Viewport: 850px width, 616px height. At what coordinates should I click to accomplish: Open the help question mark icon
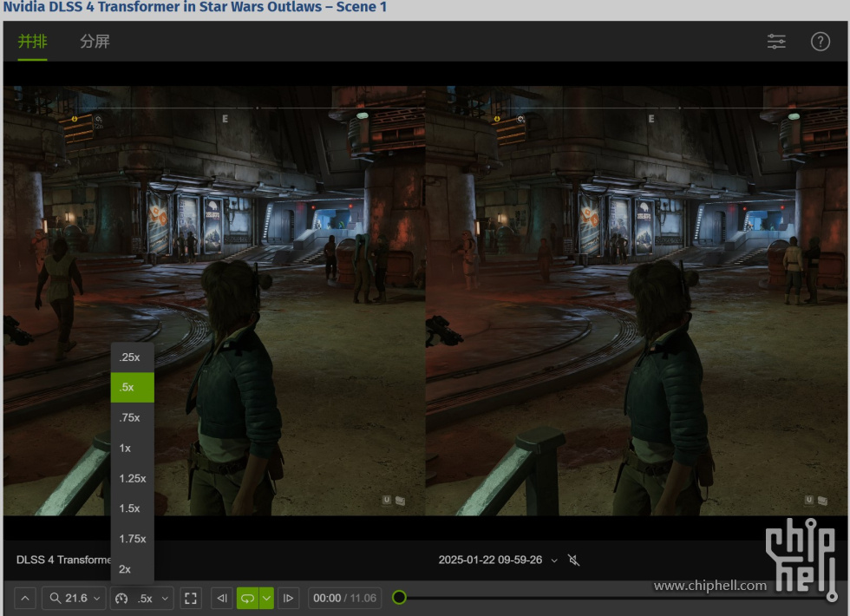point(821,42)
